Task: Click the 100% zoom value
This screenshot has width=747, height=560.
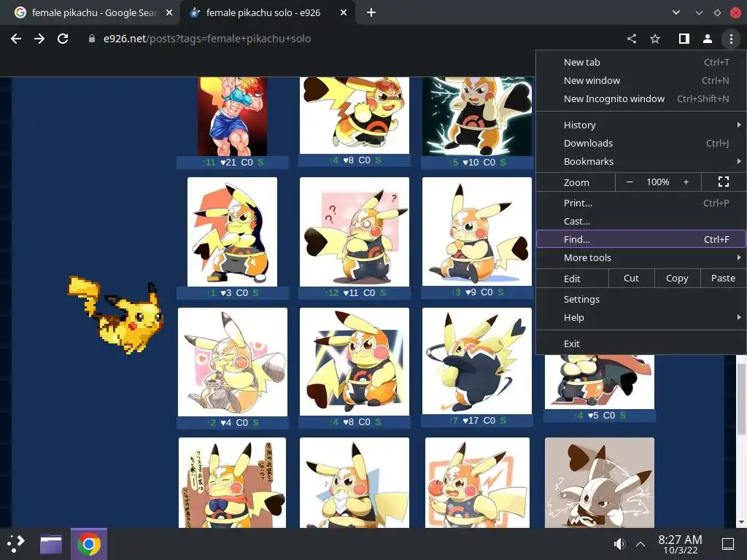Action: point(658,182)
